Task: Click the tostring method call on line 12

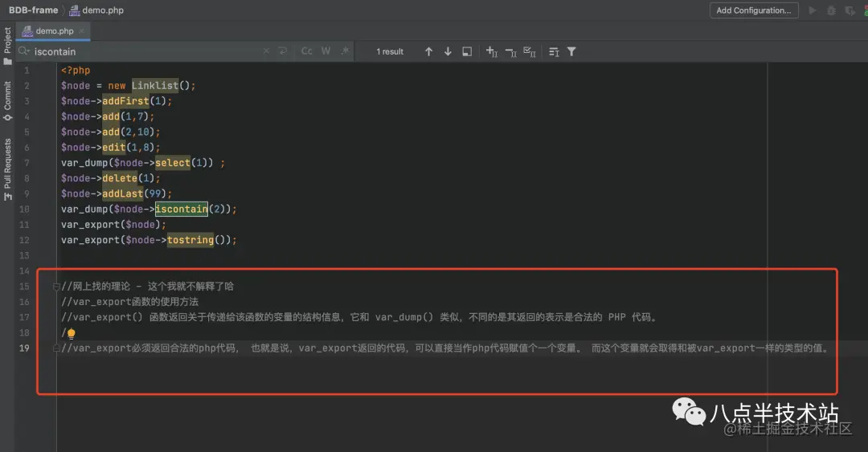Action: 190,240
